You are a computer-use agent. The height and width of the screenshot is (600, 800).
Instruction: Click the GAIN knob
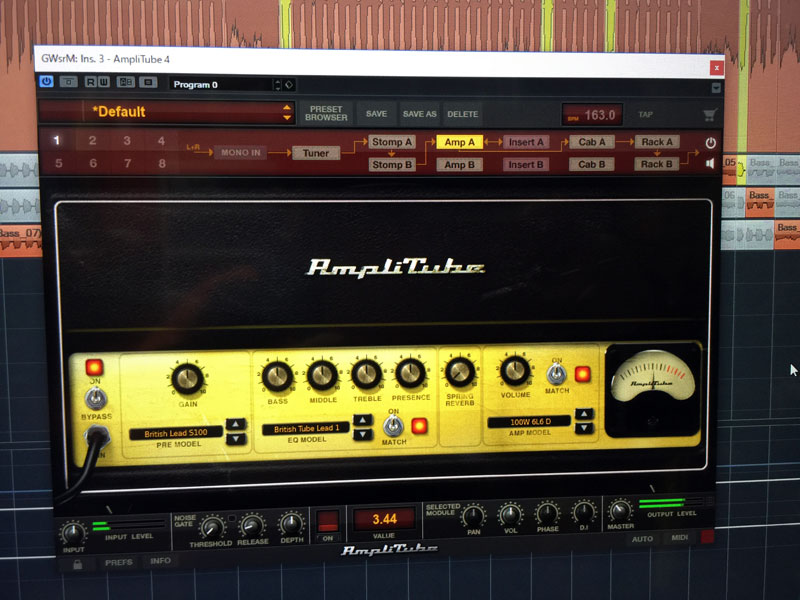click(x=187, y=380)
